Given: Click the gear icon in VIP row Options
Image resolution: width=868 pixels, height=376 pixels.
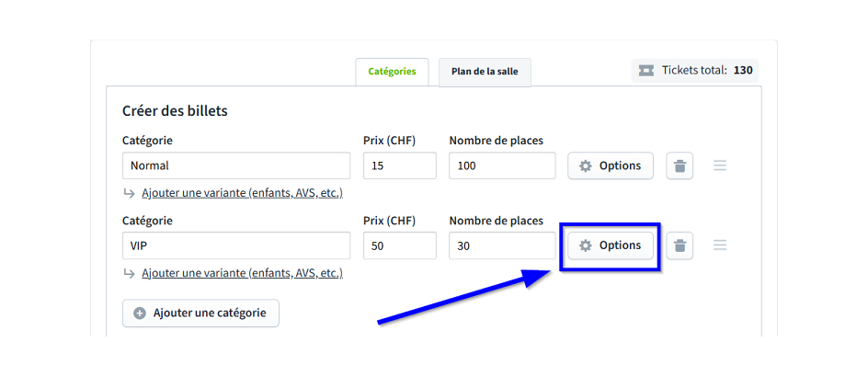Looking at the screenshot, I should click(x=586, y=245).
